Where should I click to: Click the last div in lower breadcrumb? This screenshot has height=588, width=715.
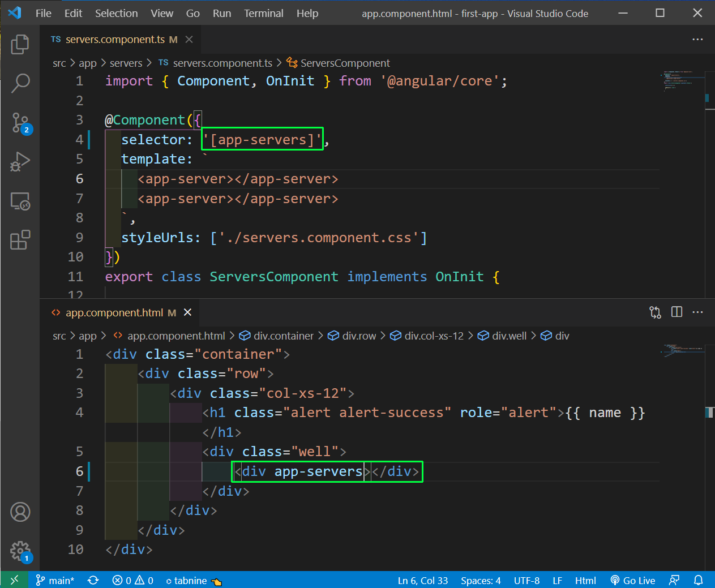[x=555, y=336]
